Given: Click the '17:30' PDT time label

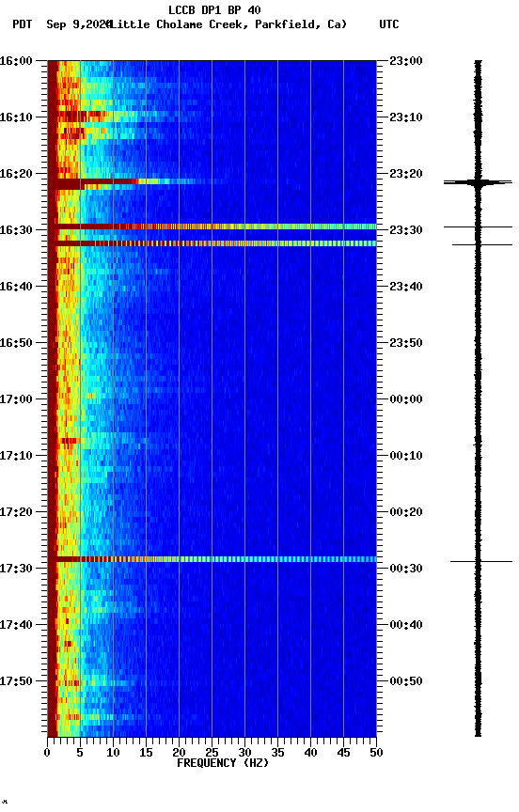Looking at the screenshot, I should (x=16, y=569).
